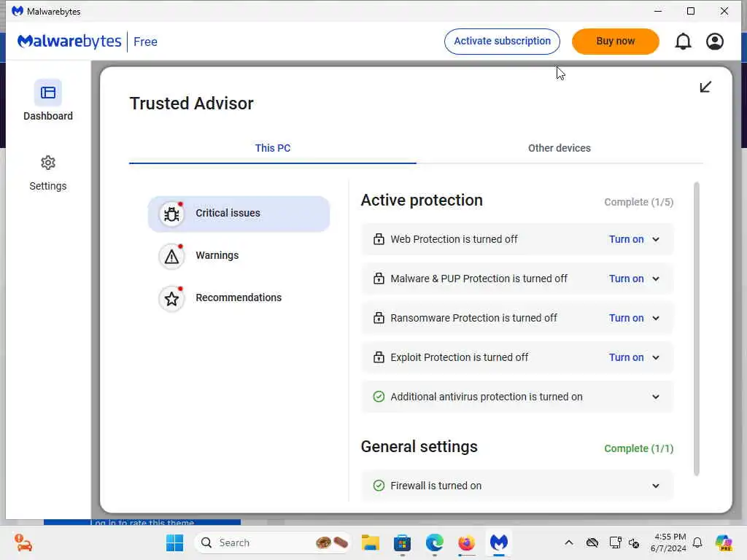Turn on Ransomware Protection
The height and width of the screenshot is (560, 747).
(626, 318)
